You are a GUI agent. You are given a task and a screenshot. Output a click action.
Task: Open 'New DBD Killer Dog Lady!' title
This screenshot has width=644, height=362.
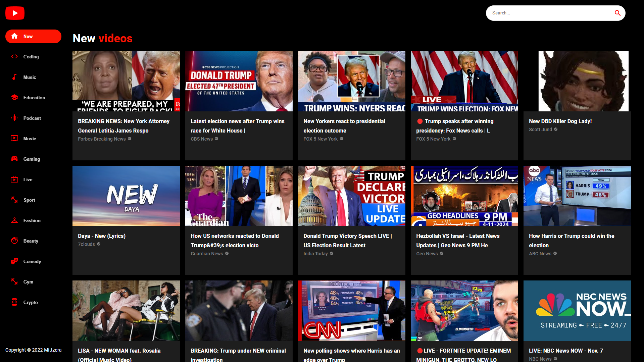point(560,121)
